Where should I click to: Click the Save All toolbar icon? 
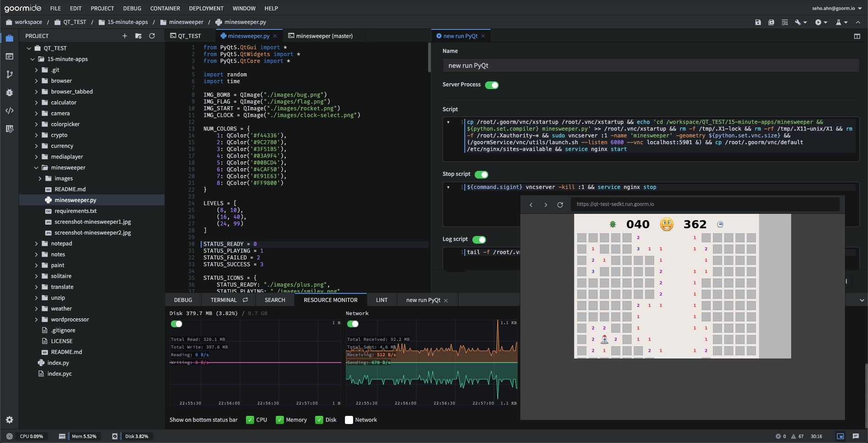pos(771,22)
